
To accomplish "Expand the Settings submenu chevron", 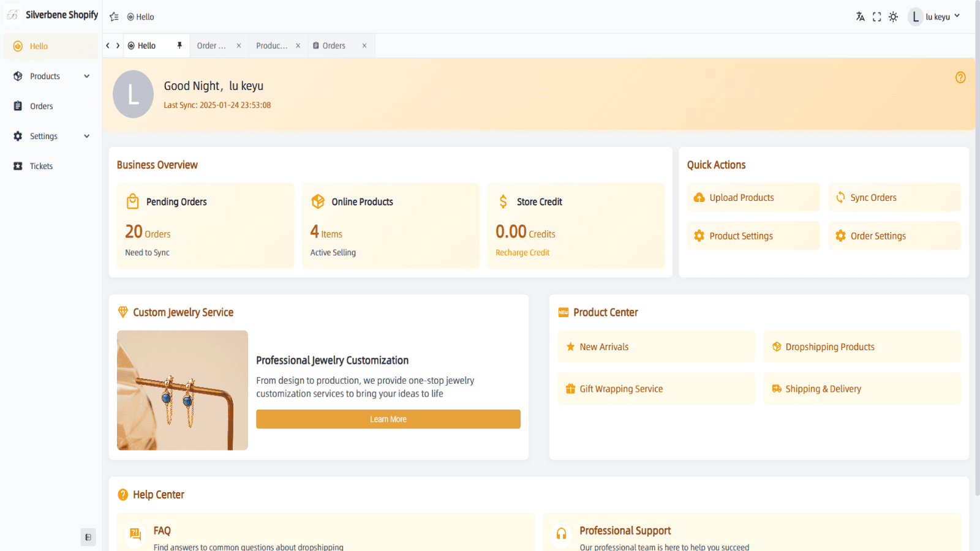I will [87, 137].
